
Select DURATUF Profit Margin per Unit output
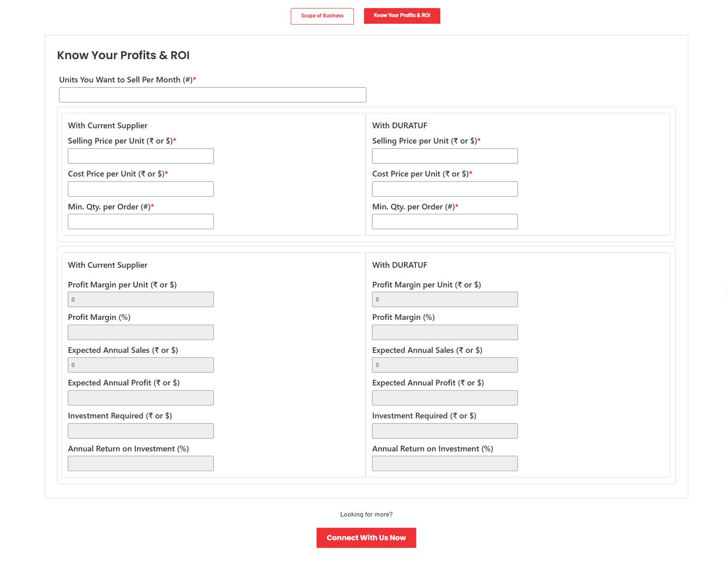[445, 300]
